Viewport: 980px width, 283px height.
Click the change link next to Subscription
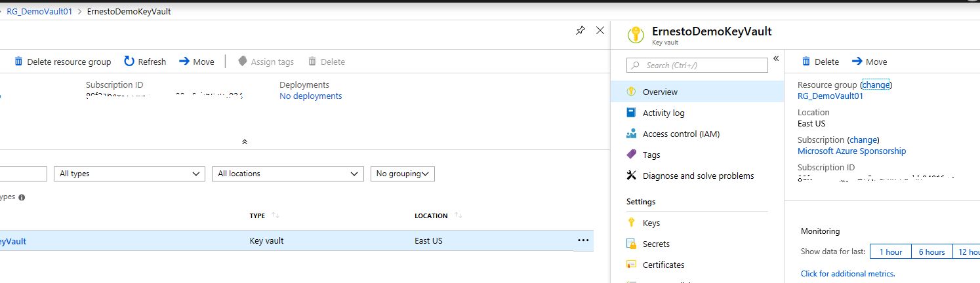pyautogui.click(x=863, y=140)
